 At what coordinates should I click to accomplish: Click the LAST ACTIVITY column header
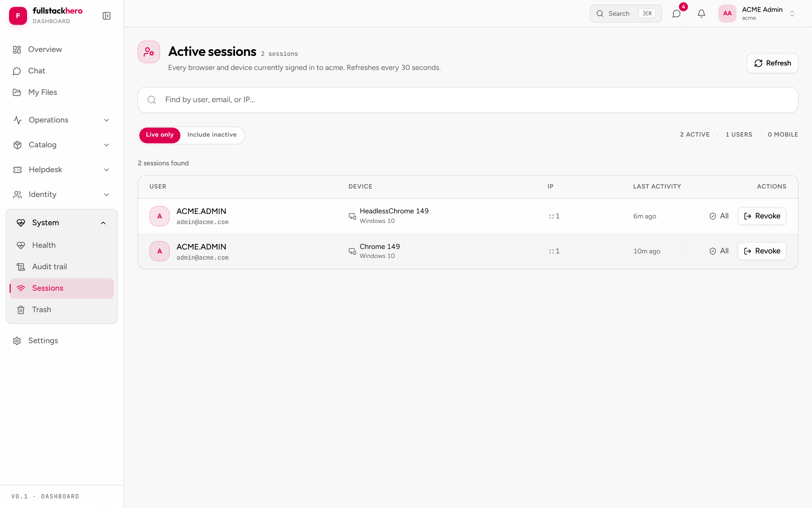click(657, 187)
